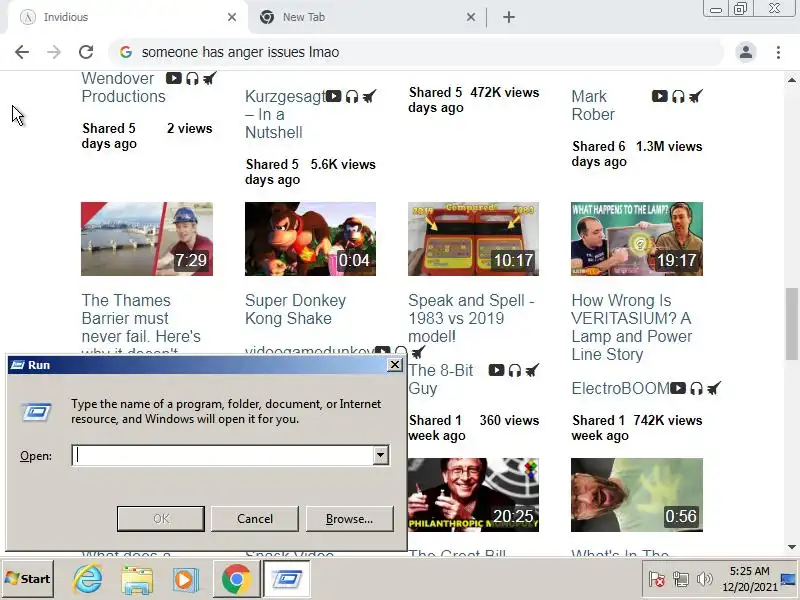Screen dimensions: 800x600
Task: Click the YouTube icon beside Mark Rober
Action: pos(659,96)
